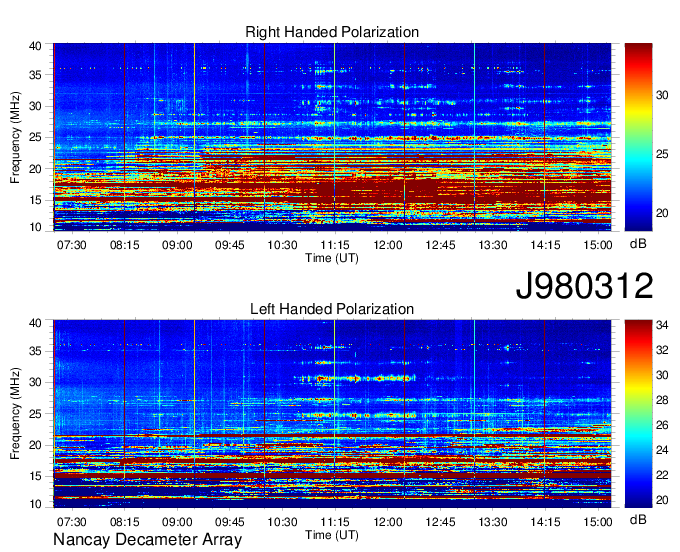Click inside the right-handed polarization spectrogram
680x552 pixels.
332,137
